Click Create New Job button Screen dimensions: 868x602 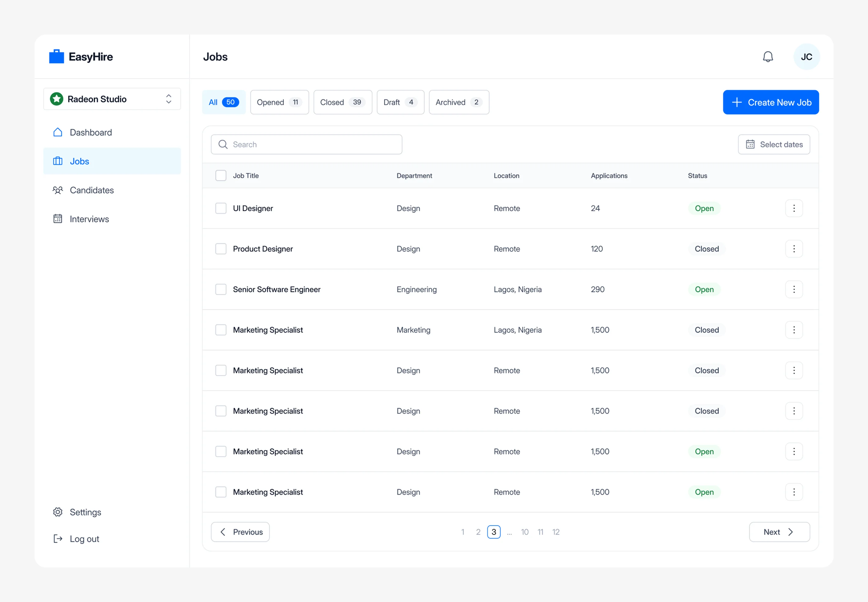click(771, 102)
